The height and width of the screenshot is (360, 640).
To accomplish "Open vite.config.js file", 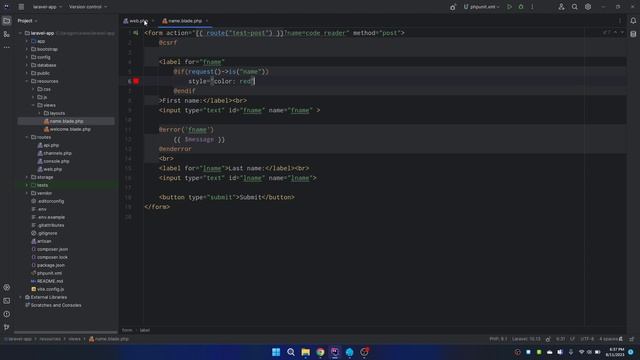I will (x=48, y=289).
